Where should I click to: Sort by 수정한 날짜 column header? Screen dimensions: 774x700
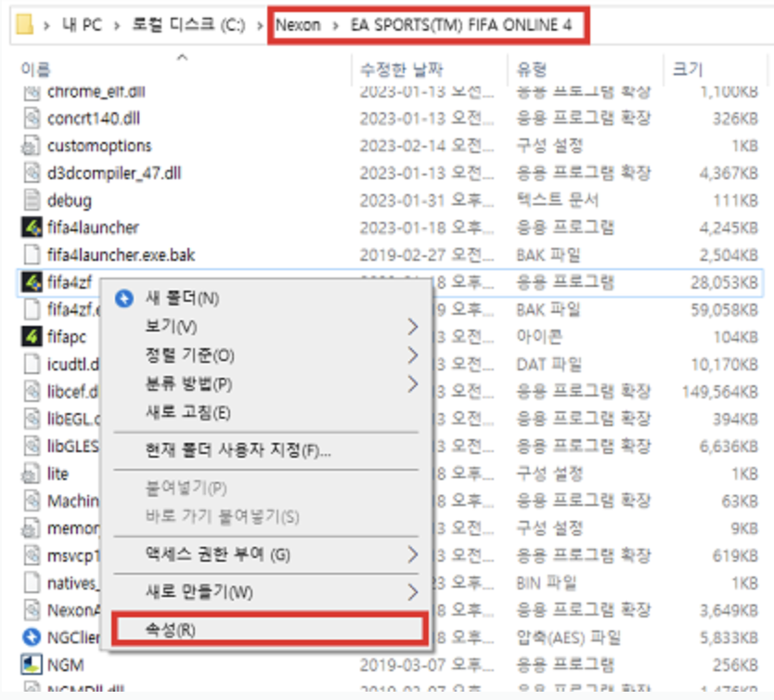tap(402, 69)
